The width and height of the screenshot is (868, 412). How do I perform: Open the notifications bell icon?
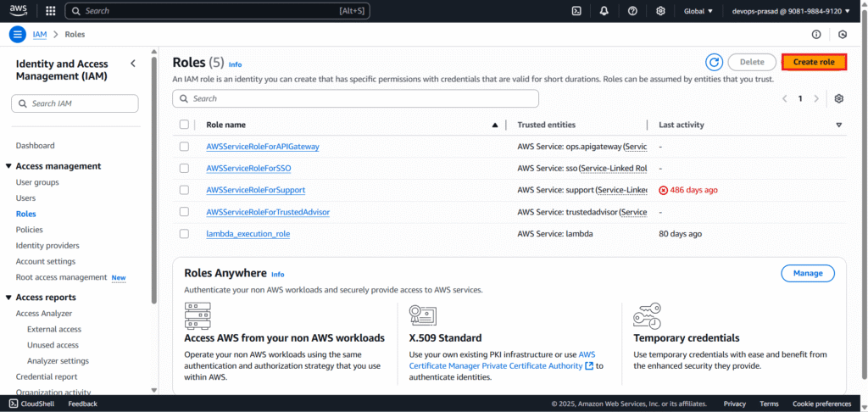click(x=604, y=11)
